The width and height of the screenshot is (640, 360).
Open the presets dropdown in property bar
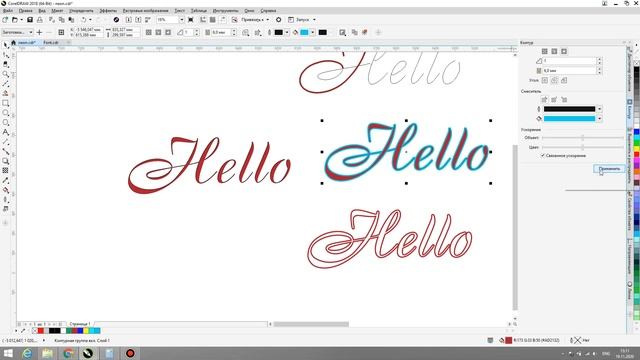(31, 32)
